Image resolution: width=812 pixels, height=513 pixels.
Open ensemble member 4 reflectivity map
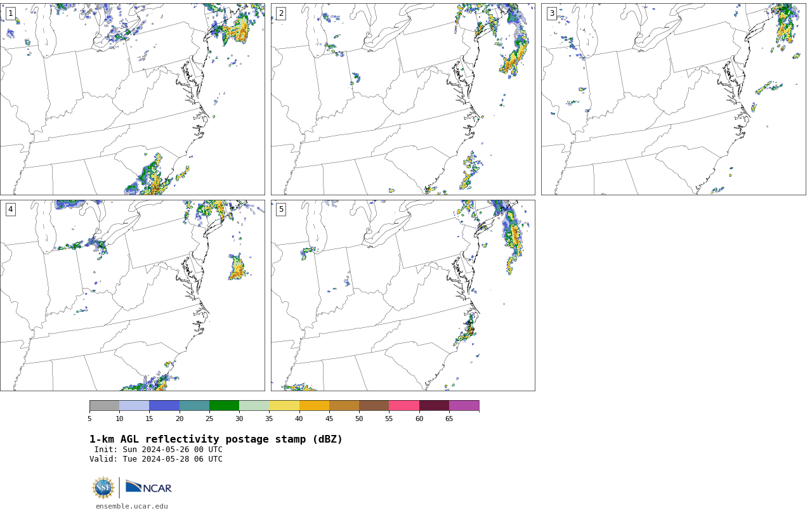(x=133, y=295)
